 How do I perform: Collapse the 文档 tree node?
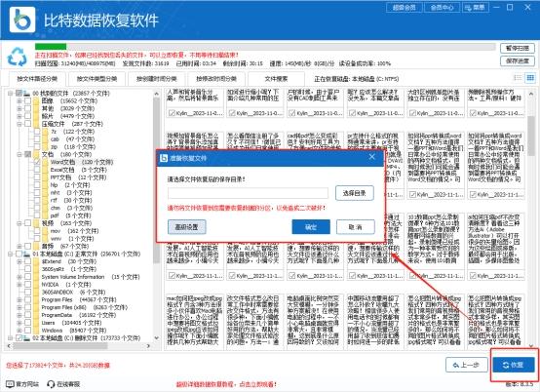click(19, 154)
